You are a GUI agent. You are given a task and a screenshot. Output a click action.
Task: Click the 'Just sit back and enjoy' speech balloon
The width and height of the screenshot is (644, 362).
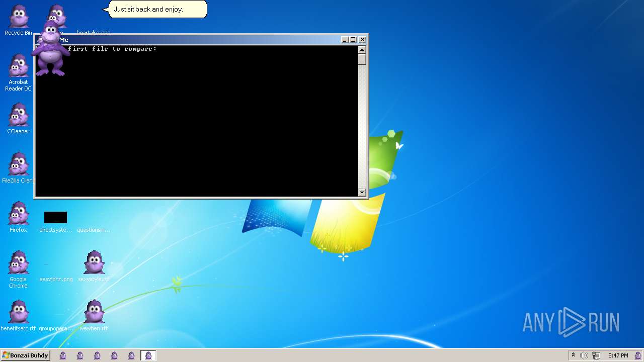pyautogui.click(x=157, y=9)
